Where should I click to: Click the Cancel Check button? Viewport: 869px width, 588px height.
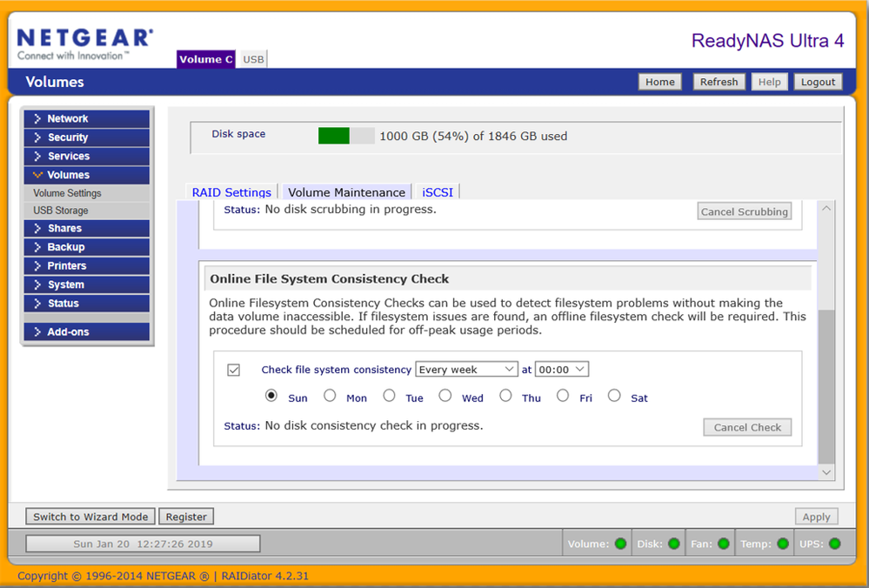click(x=747, y=427)
